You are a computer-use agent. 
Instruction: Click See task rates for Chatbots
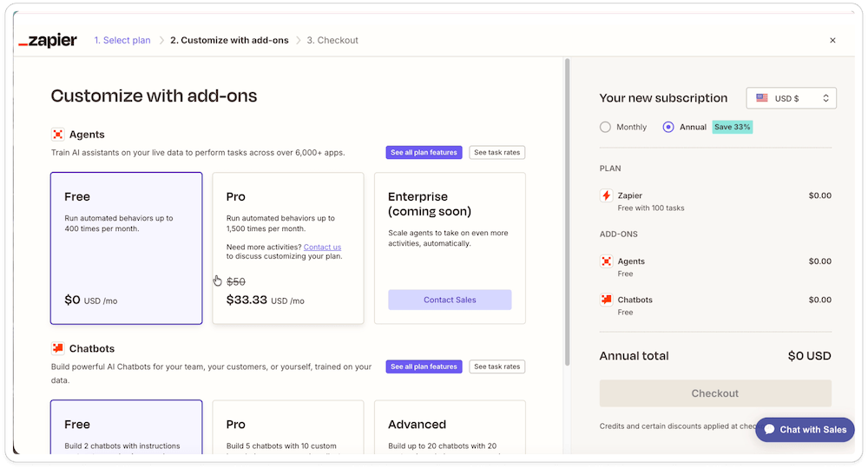click(497, 367)
